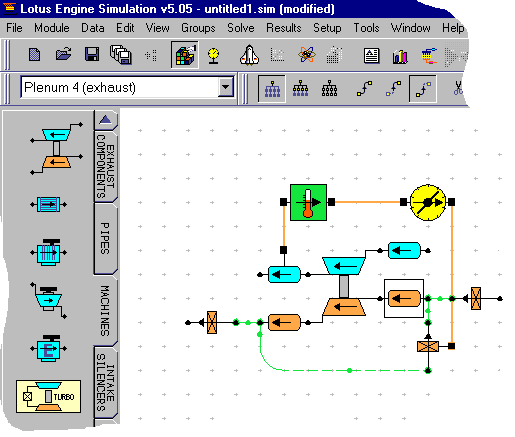Click the second curved connector icon
515x437 pixels.
[x=394, y=89]
